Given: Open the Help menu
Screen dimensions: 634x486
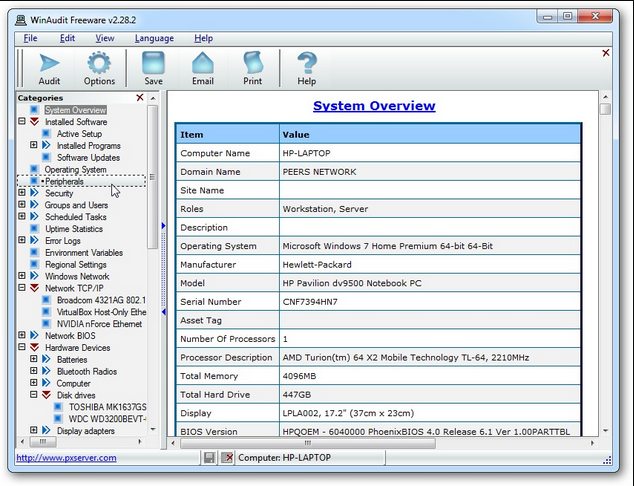Looking at the screenshot, I should 203,38.
